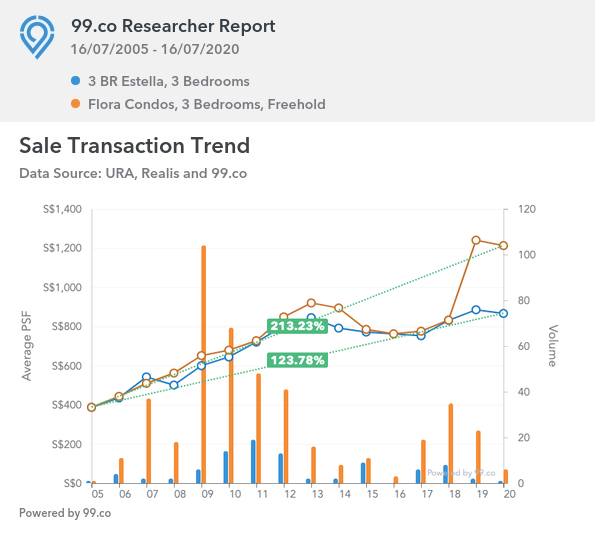595x536 pixels.
Task: Click the 99.co location pin logo
Action: (x=37, y=37)
